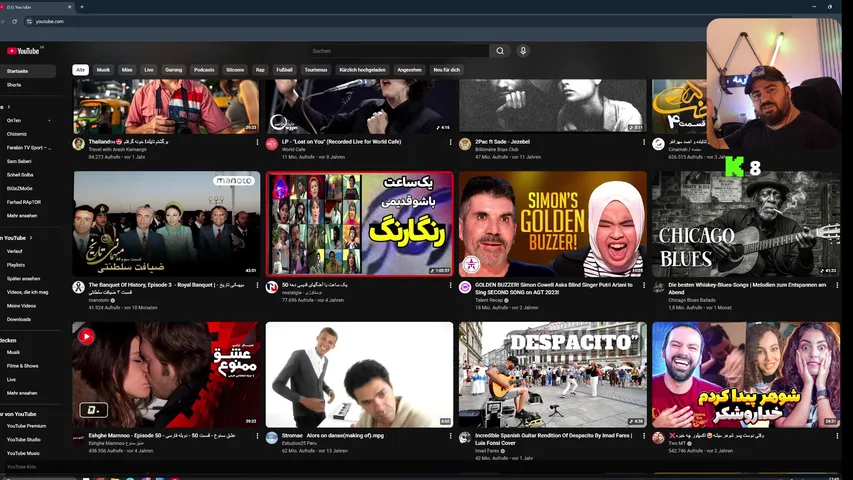Screen dimensions: 853x480
Task: Click World Cafe channel avatar
Action: 271,144
